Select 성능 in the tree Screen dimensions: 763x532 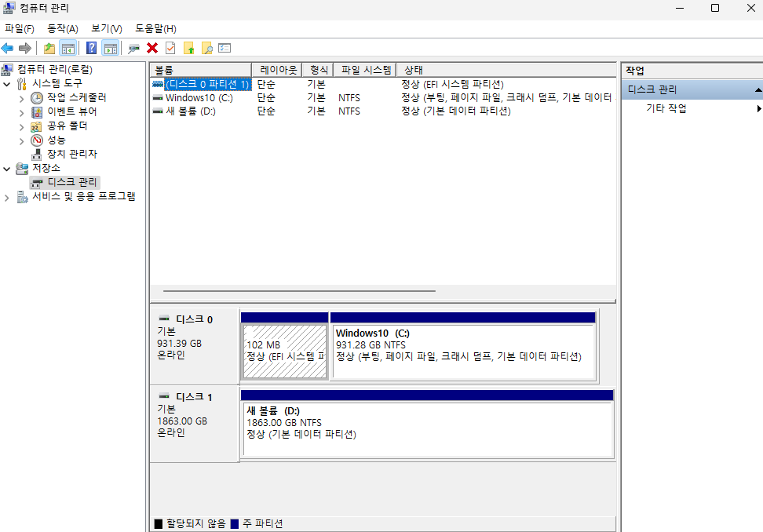[57, 140]
